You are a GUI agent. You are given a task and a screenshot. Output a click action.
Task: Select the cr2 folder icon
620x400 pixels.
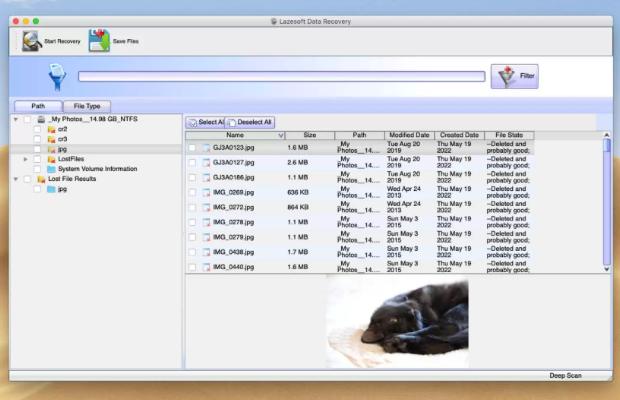51,129
